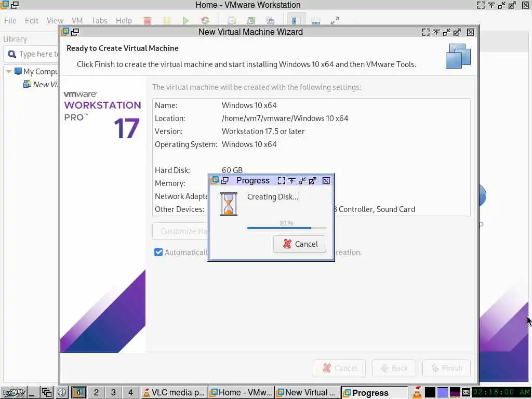This screenshot has width=532, height=399.
Task: Click the 60 GB hard disk value
Action: tap(232, 170)
